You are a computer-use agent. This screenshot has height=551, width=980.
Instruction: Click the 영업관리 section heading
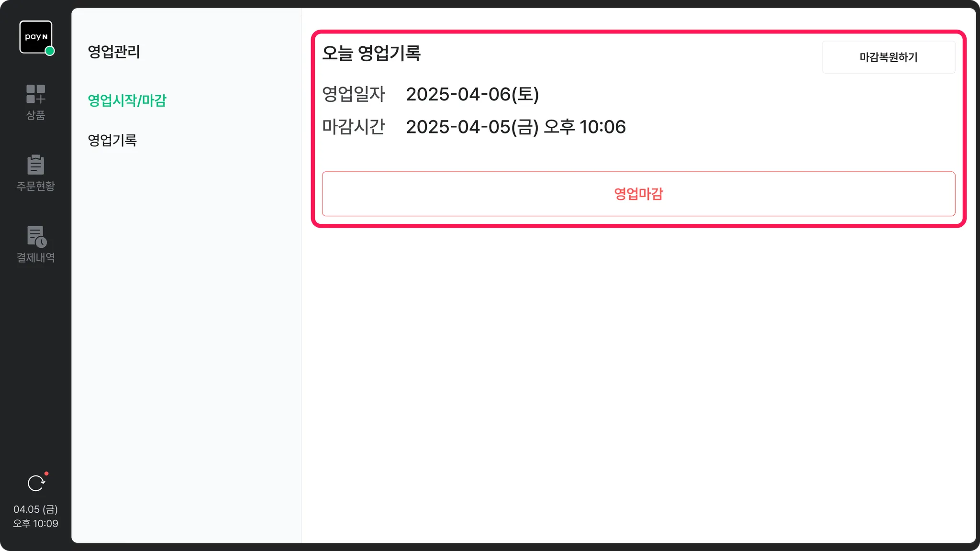(114, 52)
